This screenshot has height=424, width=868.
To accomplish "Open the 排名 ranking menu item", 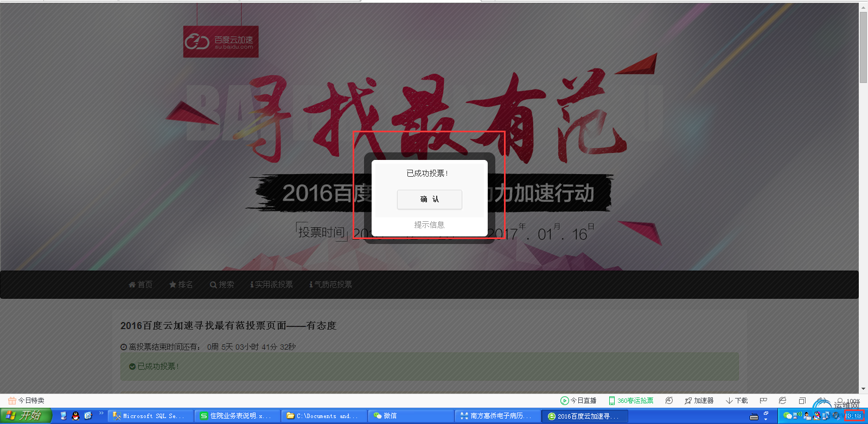I will pyautogui.click(x=181, y=285).
